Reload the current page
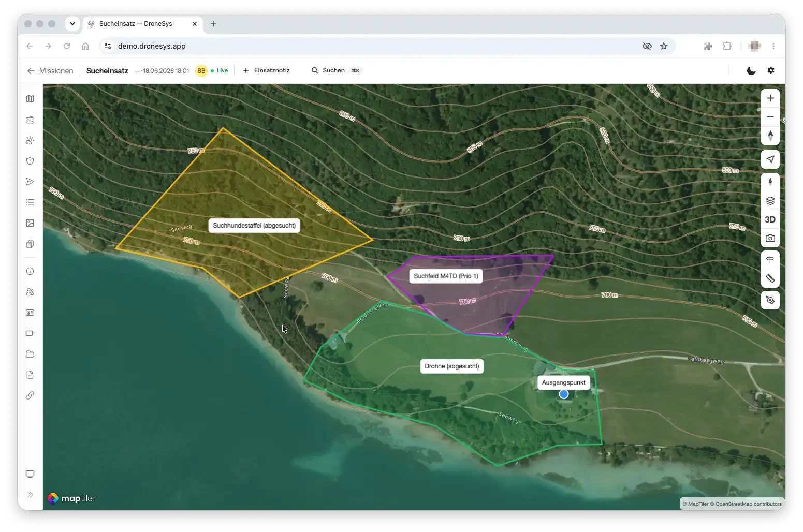 67,46
